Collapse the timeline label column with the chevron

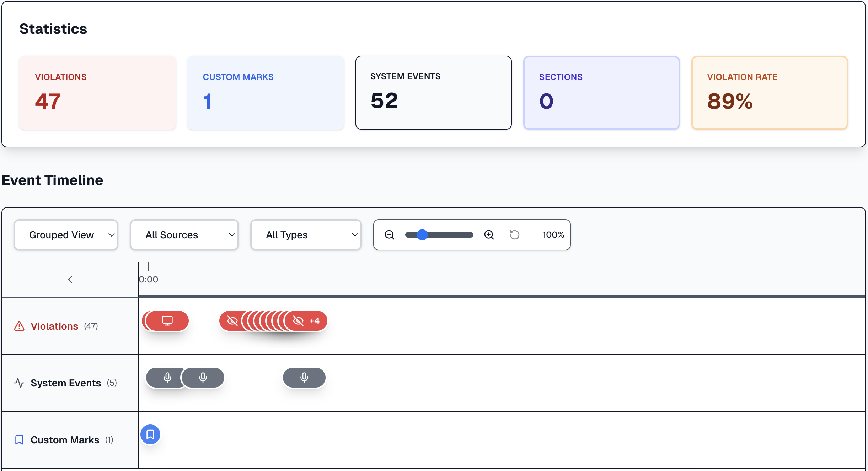tap(70, 280)
